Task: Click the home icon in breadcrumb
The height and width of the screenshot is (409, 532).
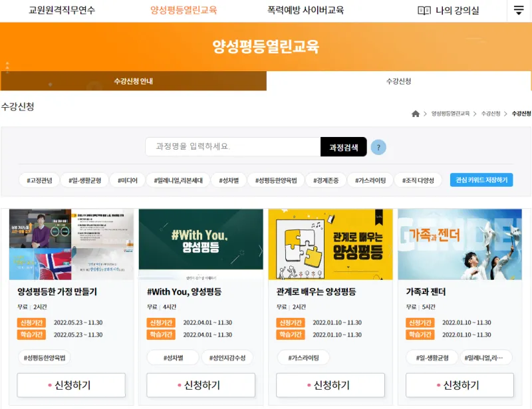Action: [x=415, y=114]
